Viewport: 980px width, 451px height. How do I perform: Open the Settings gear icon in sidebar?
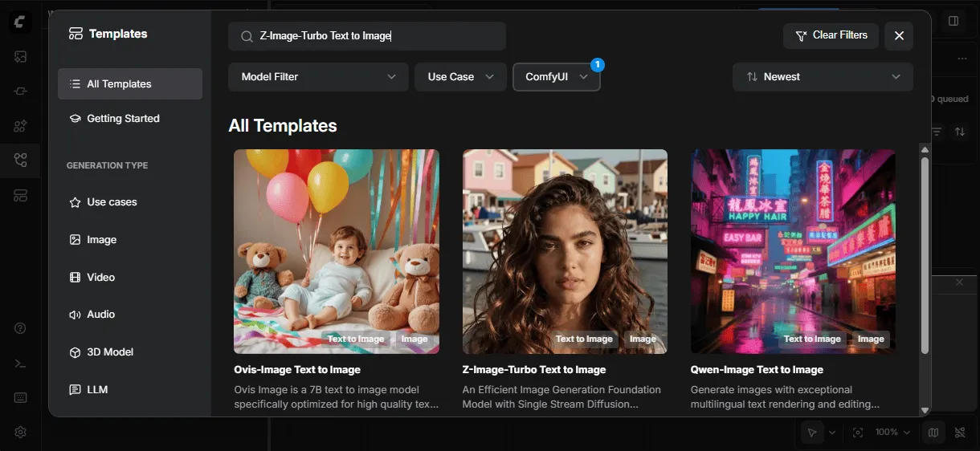20,432
